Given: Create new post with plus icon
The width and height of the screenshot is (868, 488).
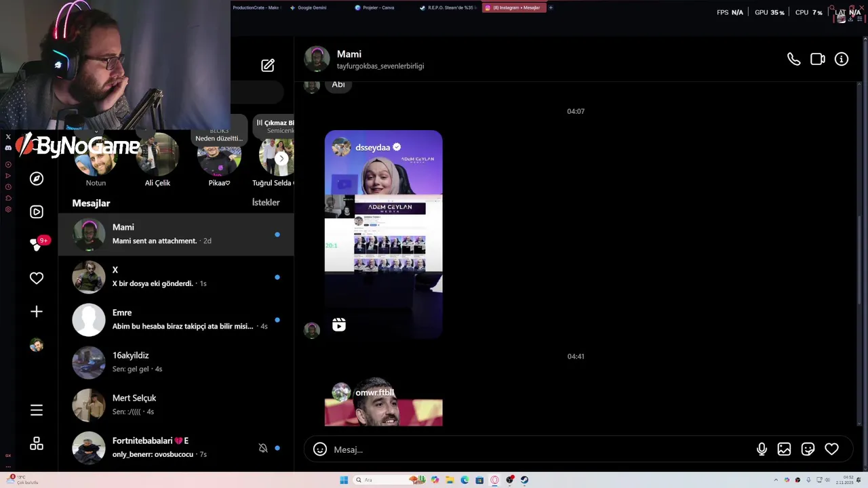Looking at the screenshot, I should point(37,312).
